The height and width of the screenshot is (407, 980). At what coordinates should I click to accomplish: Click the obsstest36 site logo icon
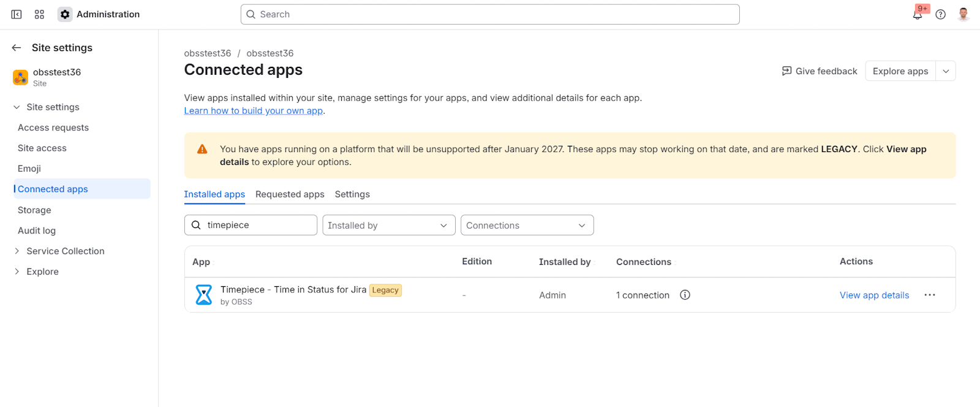pyautogui.click(x=20, y=77)
